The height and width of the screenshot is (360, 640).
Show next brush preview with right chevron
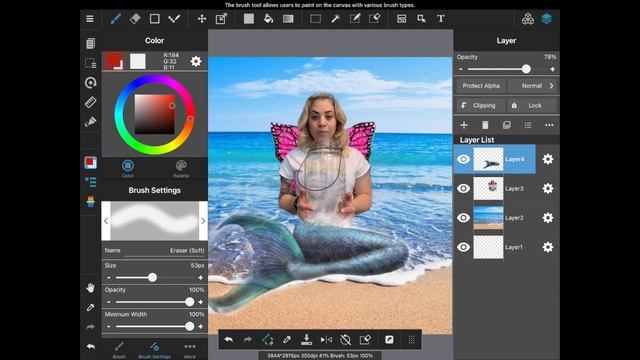[203, 221]
